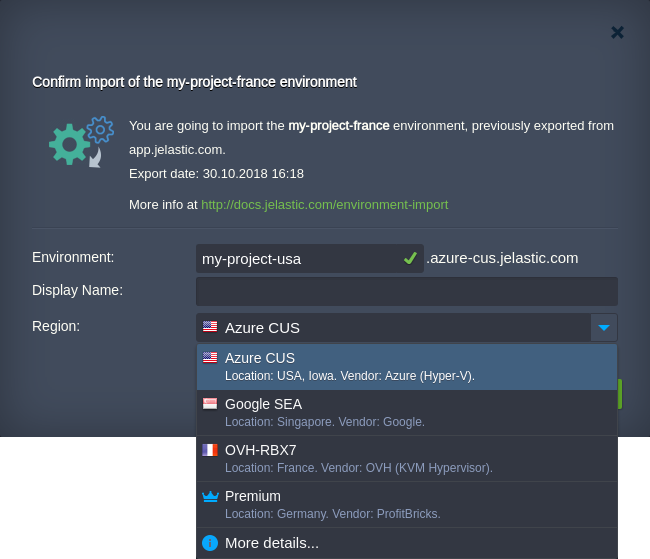Image resolution: width=650 pixels, height=559 pixels.
Task: Click the 'Location: Singapore. Vendor: Google.' text
Action: pos(325,422)
